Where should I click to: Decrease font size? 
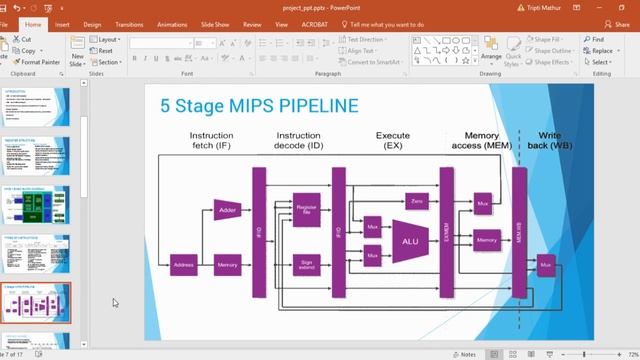point(233,43)
